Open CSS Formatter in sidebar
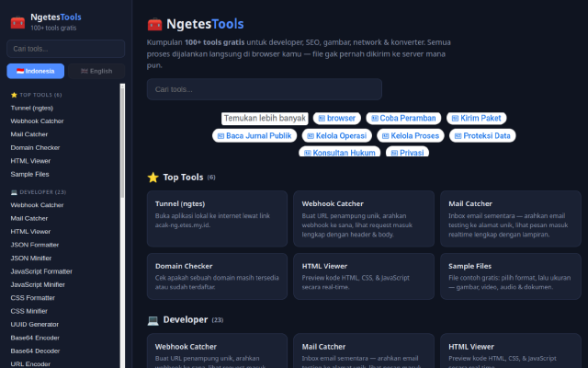Screen dimensions: 588x368 pos(33,298)
